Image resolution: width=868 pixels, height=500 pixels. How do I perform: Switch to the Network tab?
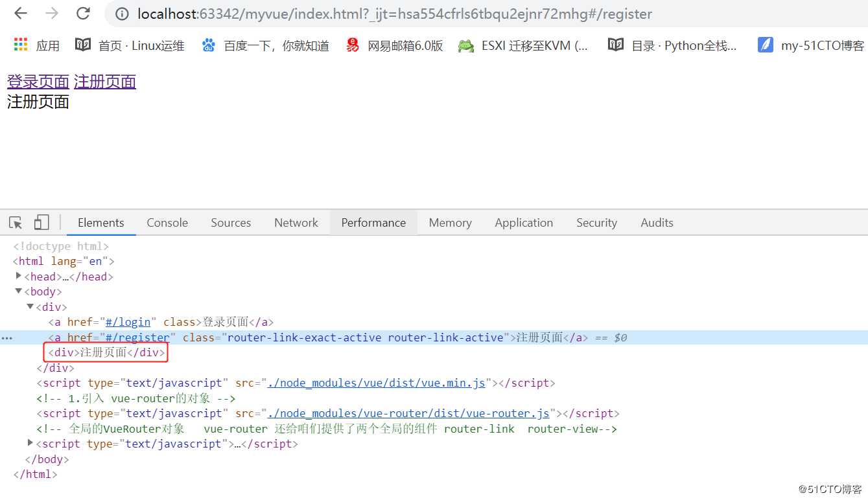point(296,223)
